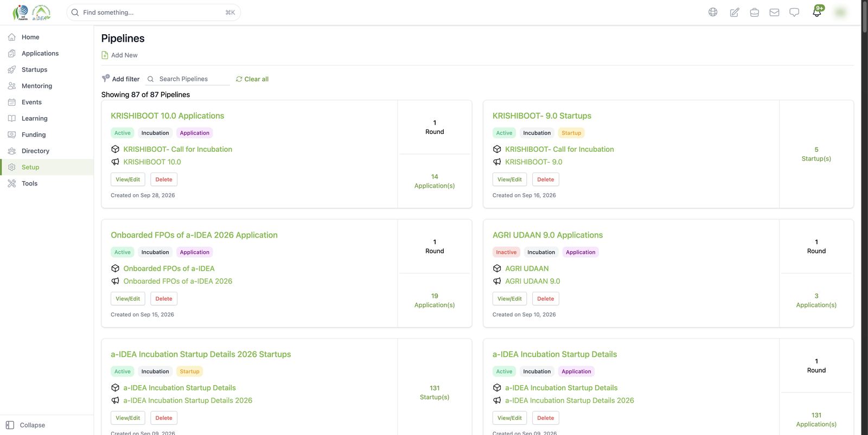
Task: Click the Add filter funnel icon
Action: click(106, 79)
